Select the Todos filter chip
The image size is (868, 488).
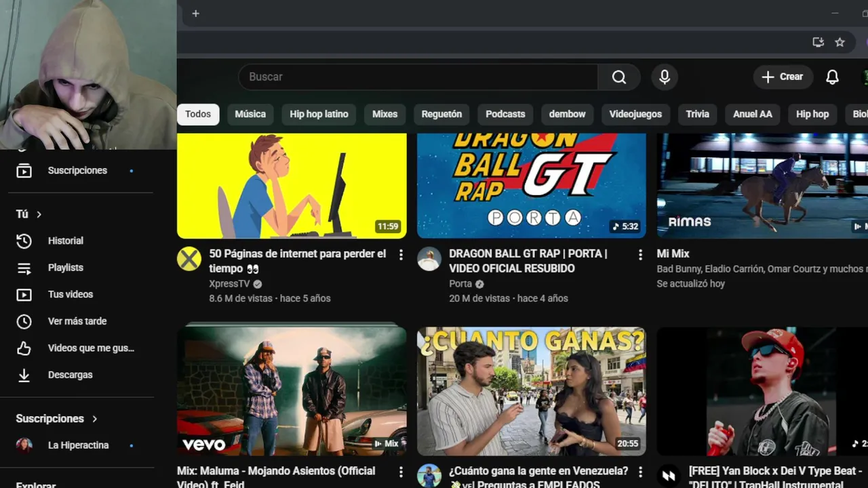tap(198, 114)
